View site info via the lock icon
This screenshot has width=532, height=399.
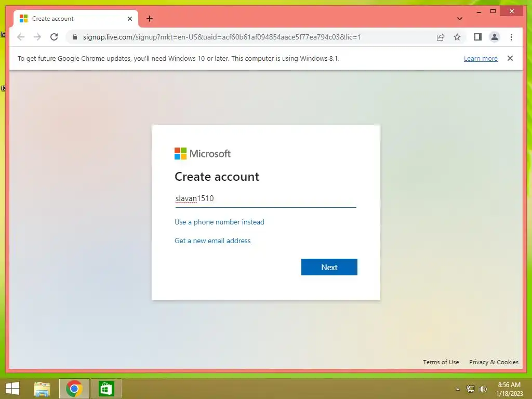75,37
